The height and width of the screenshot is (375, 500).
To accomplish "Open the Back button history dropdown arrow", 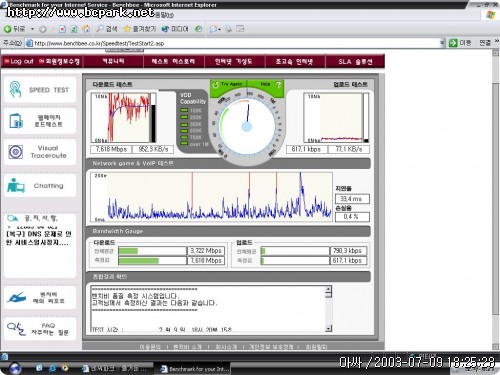I will [x=32, y=29].
